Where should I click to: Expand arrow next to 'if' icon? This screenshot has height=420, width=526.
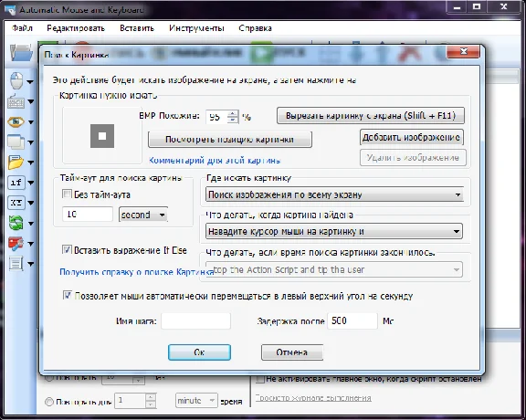(x=30, y=183)
